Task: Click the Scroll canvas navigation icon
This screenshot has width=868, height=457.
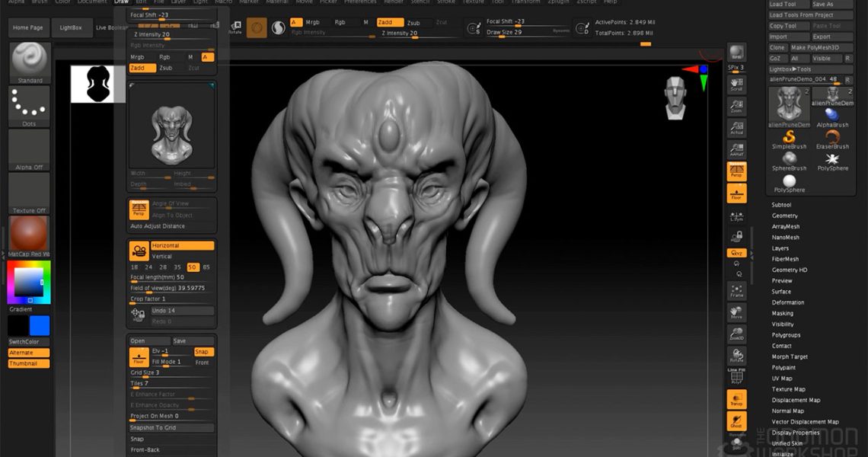Action: 736,82
